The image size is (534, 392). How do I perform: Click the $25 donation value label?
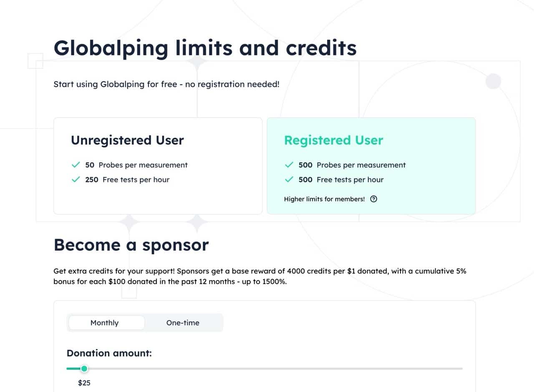[x=84, y=382]
